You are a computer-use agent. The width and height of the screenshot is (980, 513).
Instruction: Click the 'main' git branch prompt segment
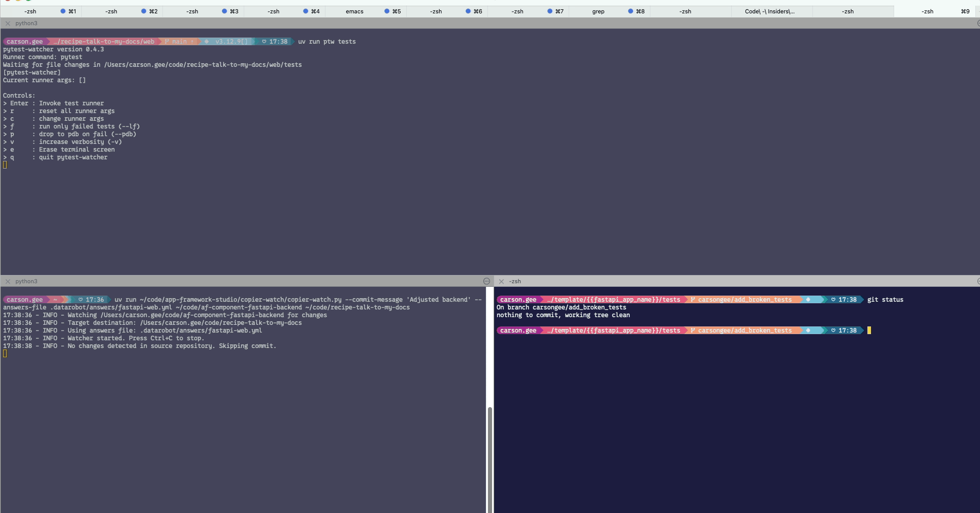[x=179, y=42]
